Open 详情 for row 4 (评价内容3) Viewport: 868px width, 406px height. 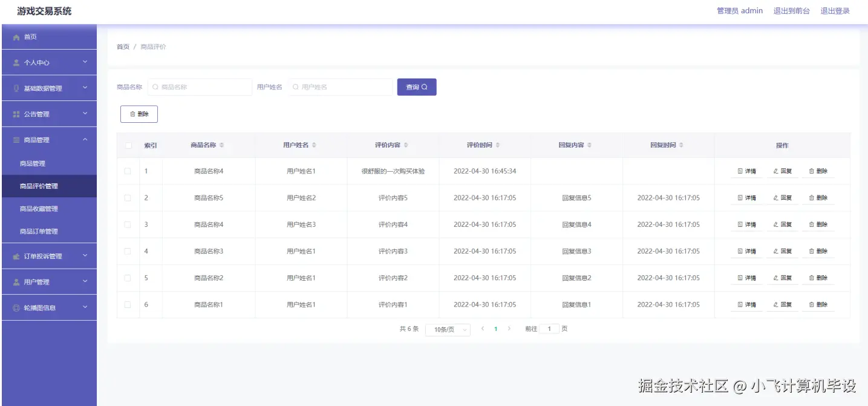point(747,251)
